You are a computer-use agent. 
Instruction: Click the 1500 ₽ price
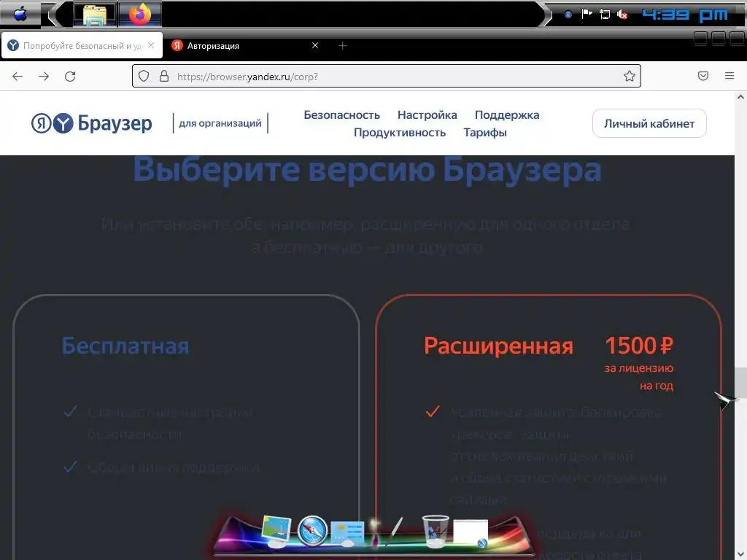tap(639, 346)
